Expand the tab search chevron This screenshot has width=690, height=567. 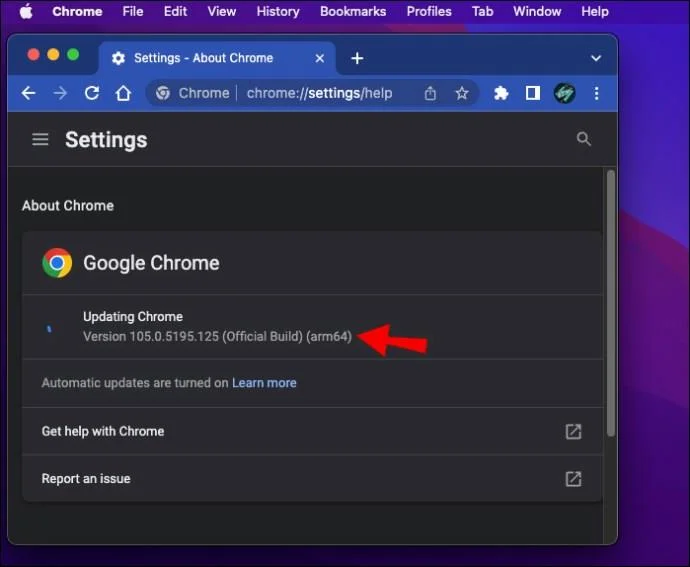click(596, 58)
